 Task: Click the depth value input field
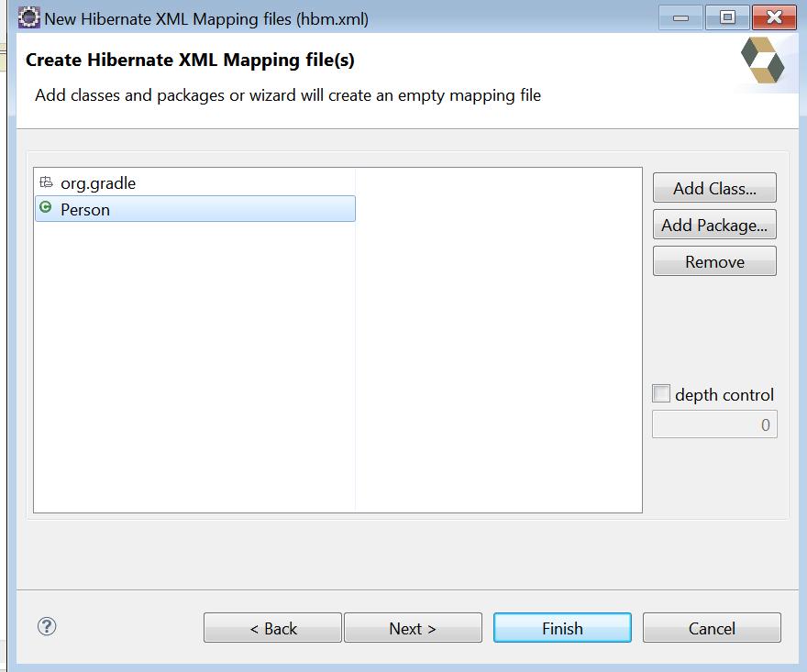pos(714,424)
